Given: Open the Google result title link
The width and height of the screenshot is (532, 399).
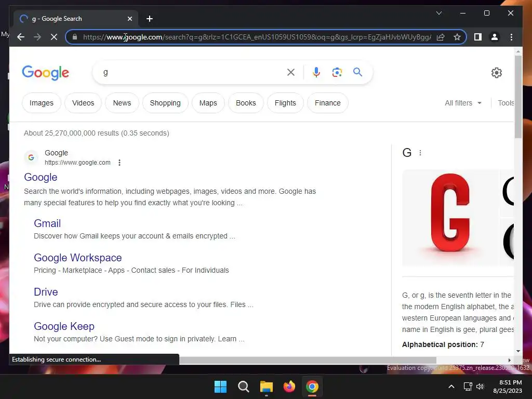Looking at the screenshot, I should [x=41, y=177].
